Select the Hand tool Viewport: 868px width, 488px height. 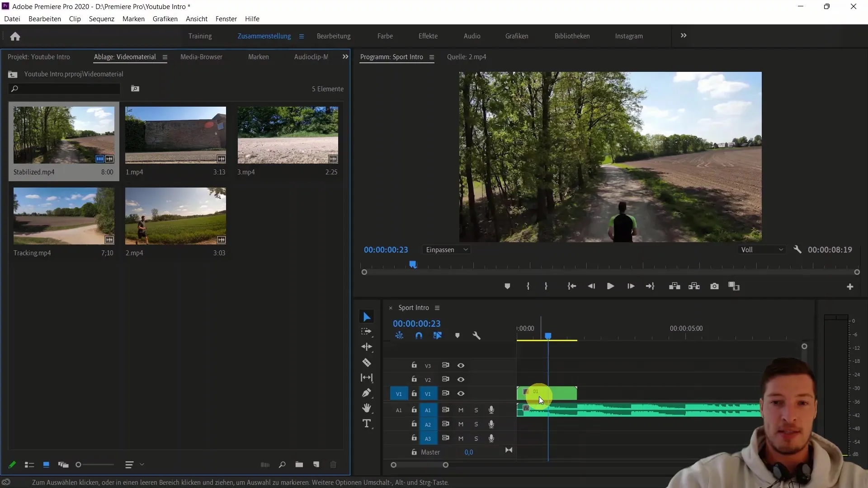pos(367,408)
